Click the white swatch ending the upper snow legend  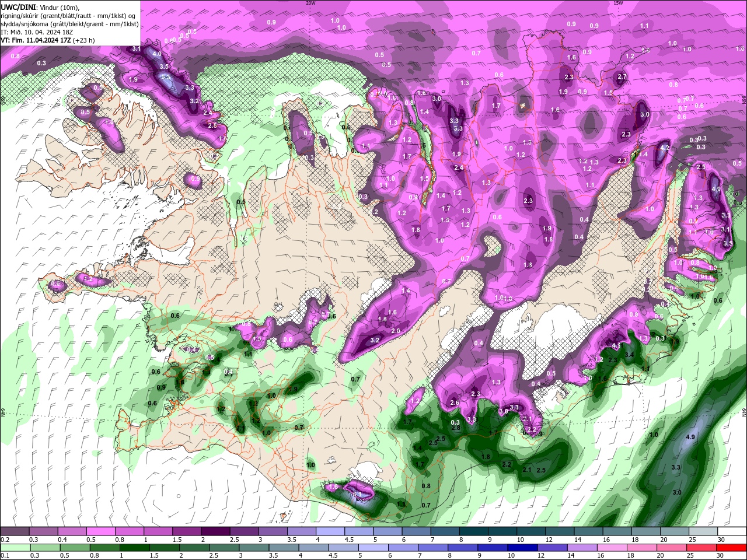[732, 531]
